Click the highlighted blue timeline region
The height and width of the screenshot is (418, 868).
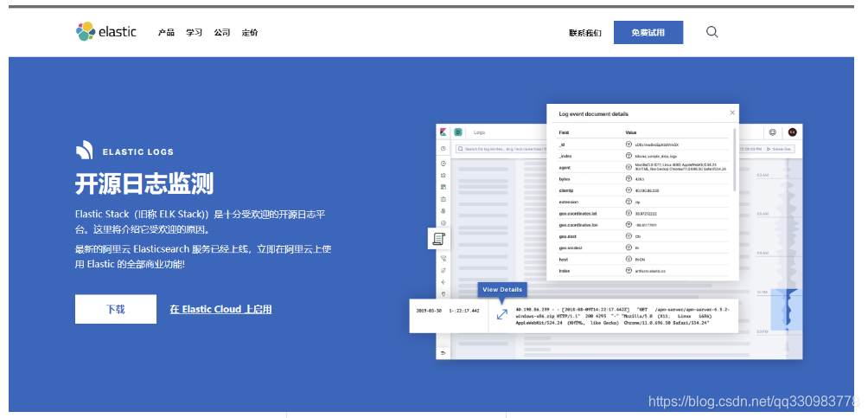786,310
